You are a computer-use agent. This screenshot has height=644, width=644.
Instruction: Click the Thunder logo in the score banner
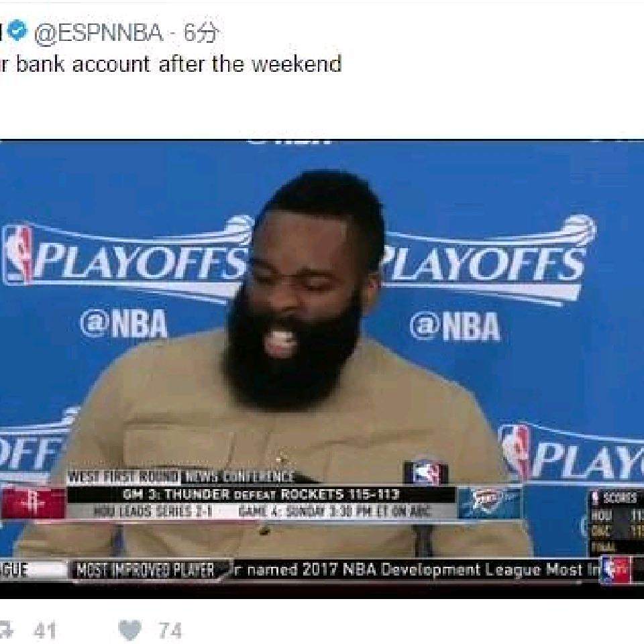489,503
